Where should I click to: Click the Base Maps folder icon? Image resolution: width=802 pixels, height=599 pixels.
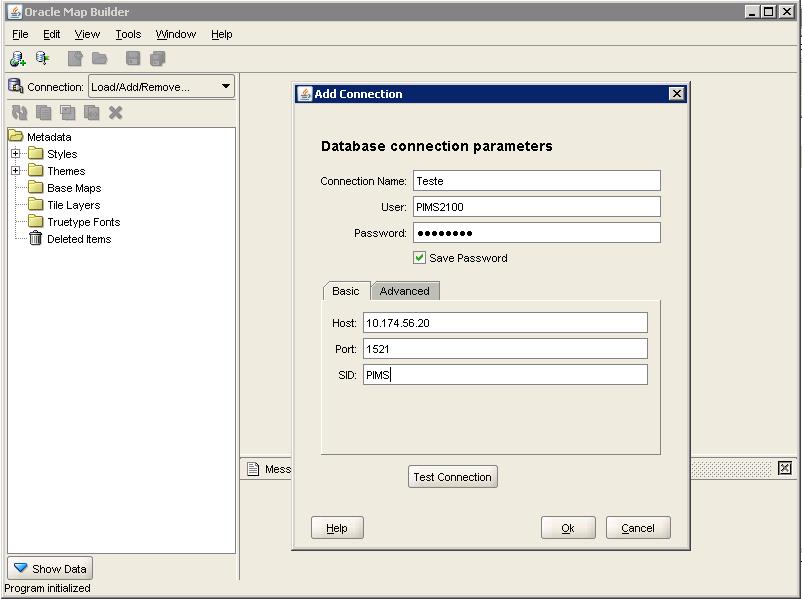pyautogui.click(x=35, y=187)
